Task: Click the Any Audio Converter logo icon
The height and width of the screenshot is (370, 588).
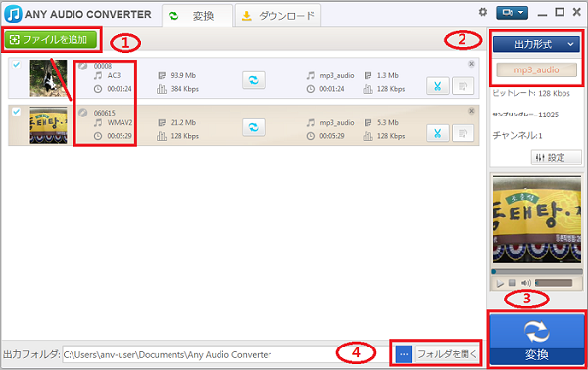Action: [13, 14]
